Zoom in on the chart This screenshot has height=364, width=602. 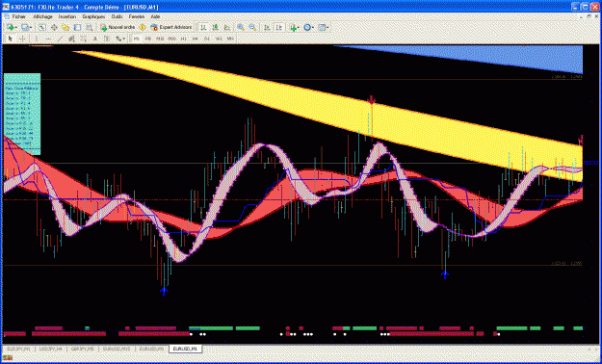(x=241, y=27)
